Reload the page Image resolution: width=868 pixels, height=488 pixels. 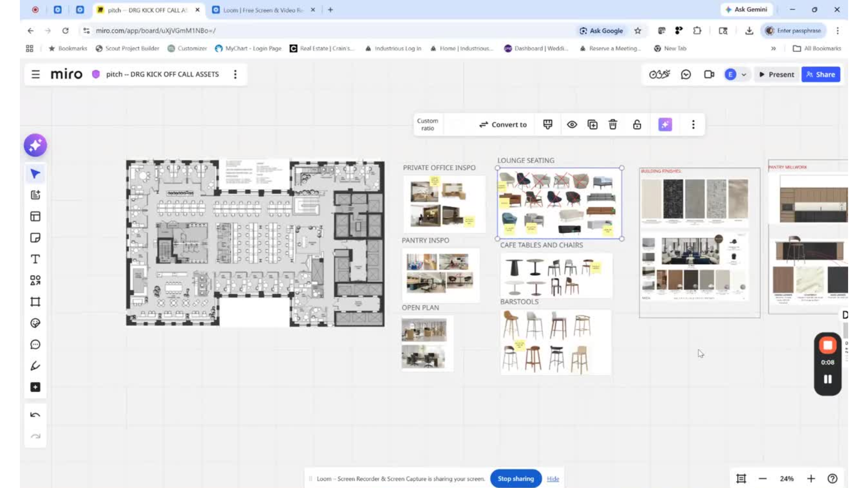pyautogui.click(x=66, y=31)
